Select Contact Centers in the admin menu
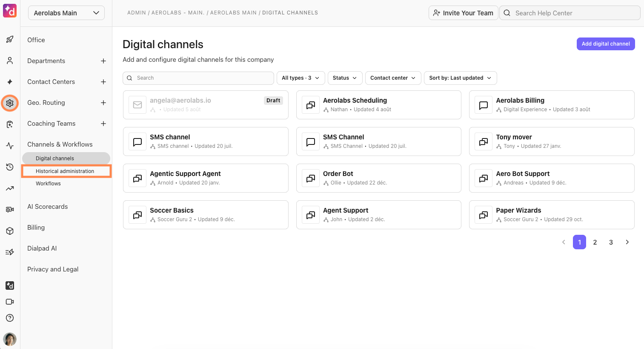This screenshot has height=349, width=644. pos(51,82)
